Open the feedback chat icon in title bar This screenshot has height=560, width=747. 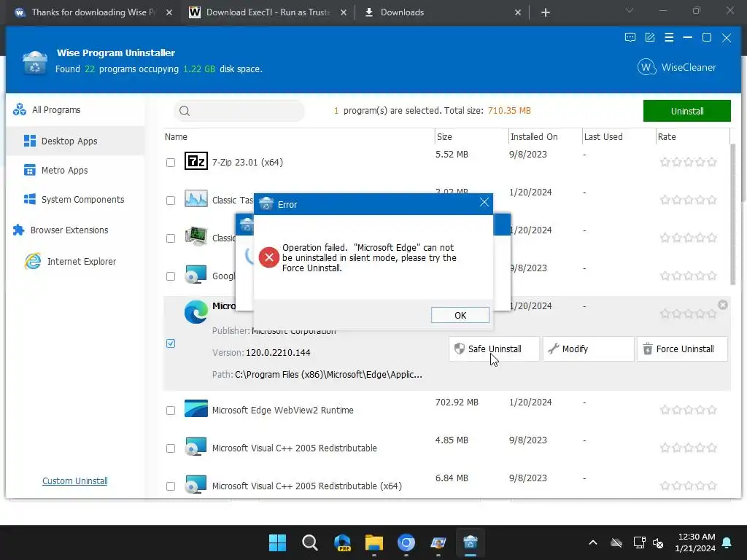click(x=630, y=38)
